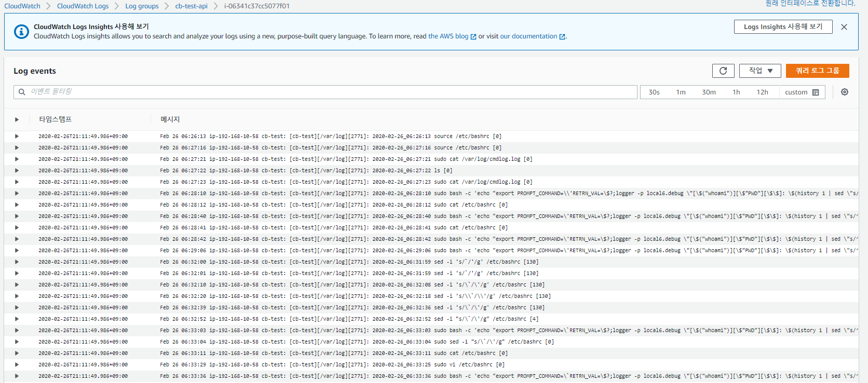Expand the 06:32:01 sed -i row
The height and width of the screenshot is (383, 868).
coord(17,273)
